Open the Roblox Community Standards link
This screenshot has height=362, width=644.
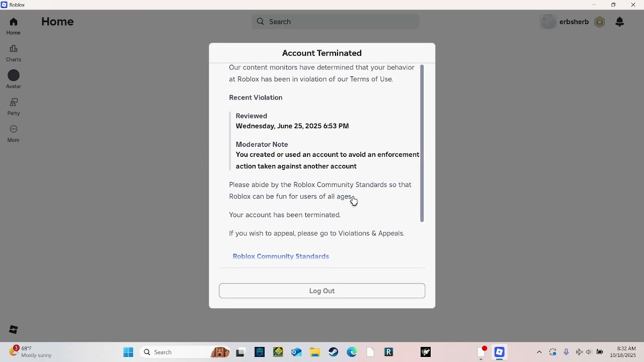coord(281,256)
